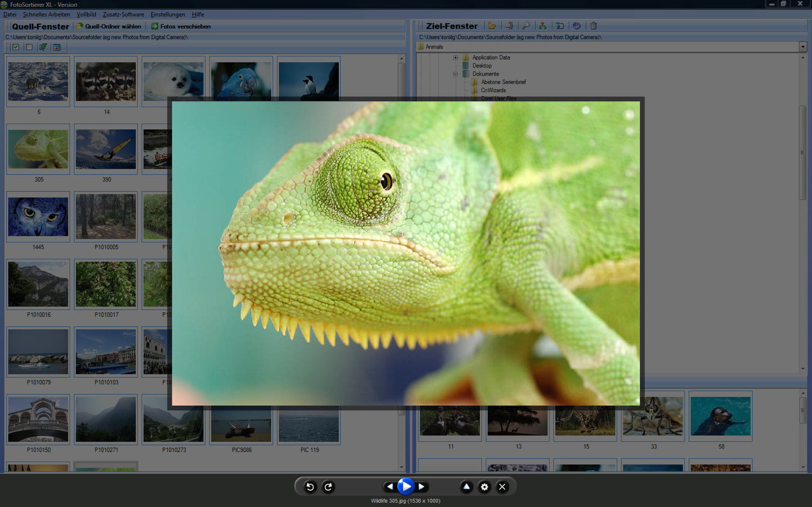Screen dimensions: 812x507
Task: Click the trash icon in Ziel-Fenster toolbar
Action: (x=593, y=26)
